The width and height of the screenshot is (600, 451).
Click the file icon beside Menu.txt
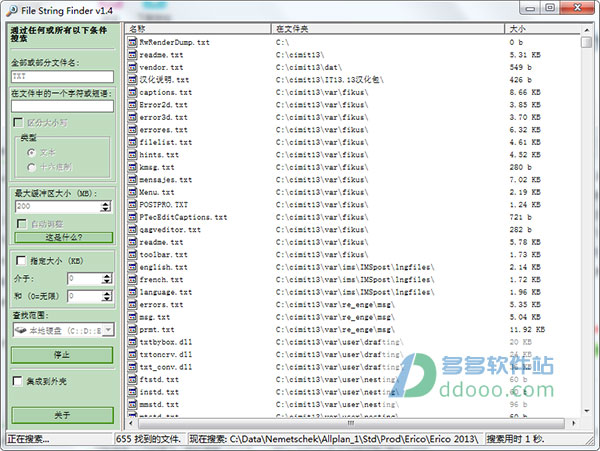(132, 192)
